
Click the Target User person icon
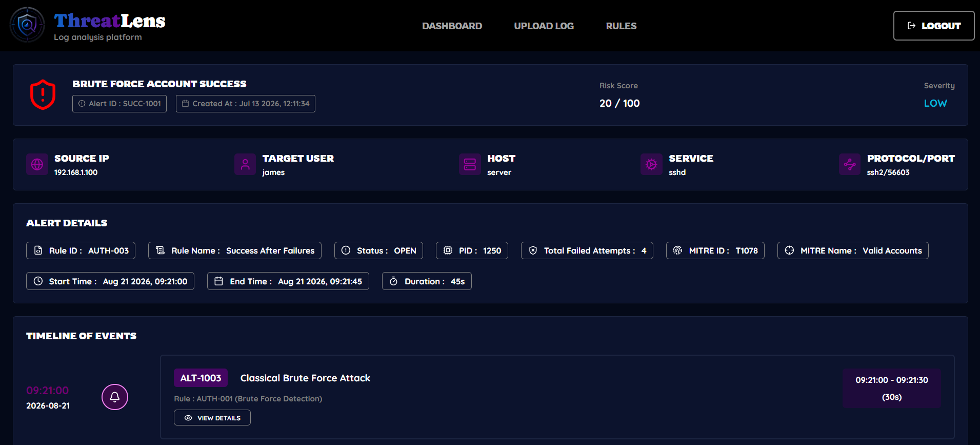(245, 164)
